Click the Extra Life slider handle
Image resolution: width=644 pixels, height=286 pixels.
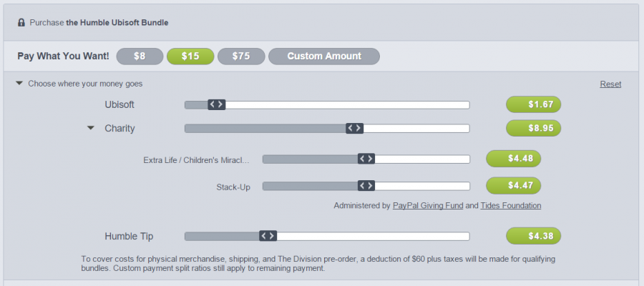coord(366,159)
